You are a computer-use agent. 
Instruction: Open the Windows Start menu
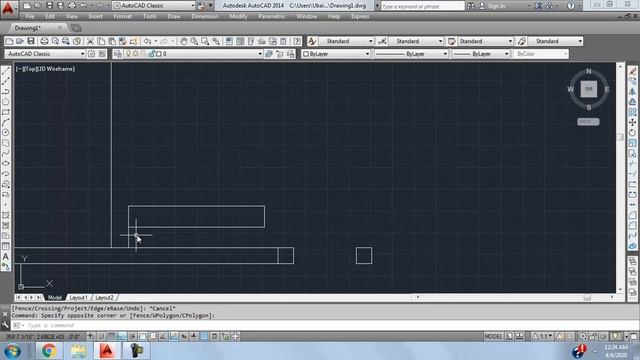13,351
